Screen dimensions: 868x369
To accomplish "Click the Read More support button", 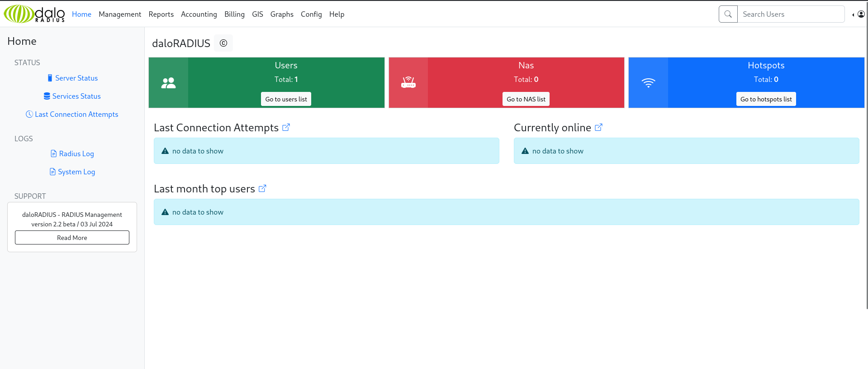I will click(72, 238).
